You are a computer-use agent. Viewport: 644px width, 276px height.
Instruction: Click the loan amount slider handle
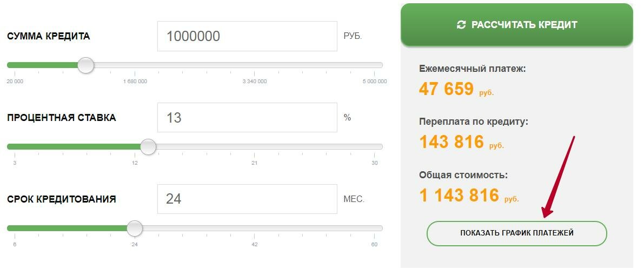85,65
